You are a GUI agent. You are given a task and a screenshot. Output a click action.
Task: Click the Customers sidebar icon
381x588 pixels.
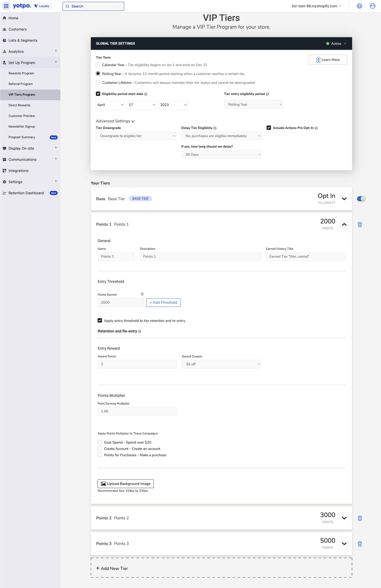point(4,29)
